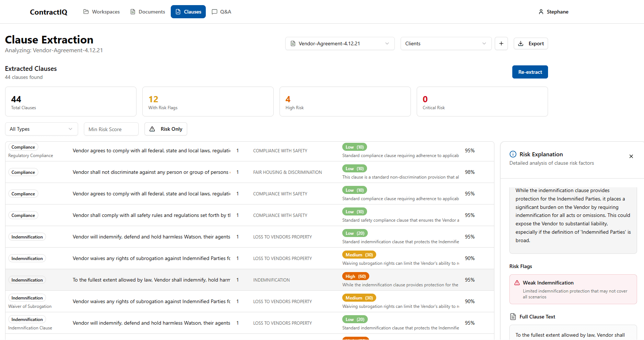Click the info icon beside Risk Explanation
644x340 pixels.
point(513,154)
